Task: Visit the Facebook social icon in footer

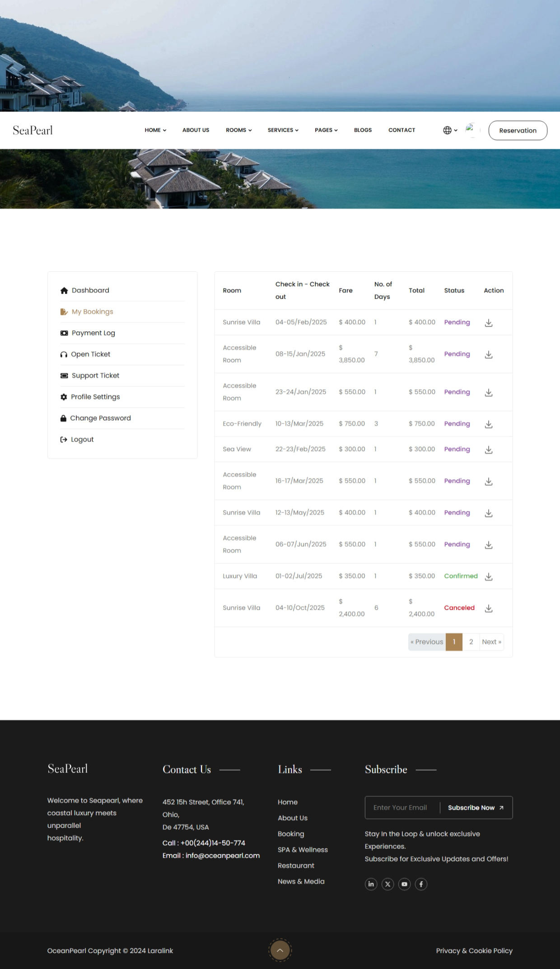Action: (x=421, y=884)
